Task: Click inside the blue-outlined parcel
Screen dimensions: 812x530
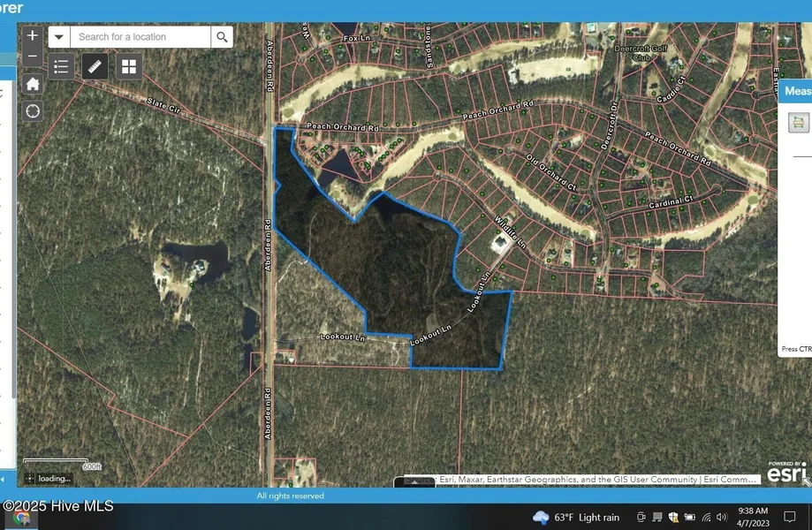Action: [x=389, y=265]
